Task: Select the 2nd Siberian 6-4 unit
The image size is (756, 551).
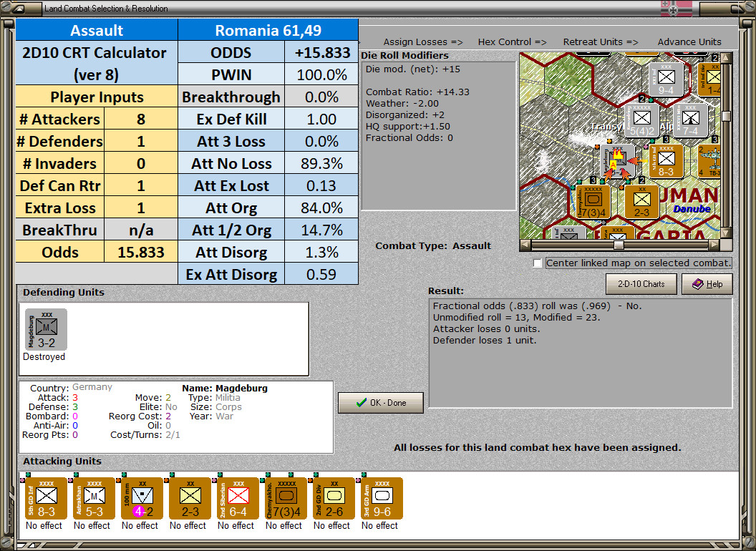Action: tap(236, 498)
